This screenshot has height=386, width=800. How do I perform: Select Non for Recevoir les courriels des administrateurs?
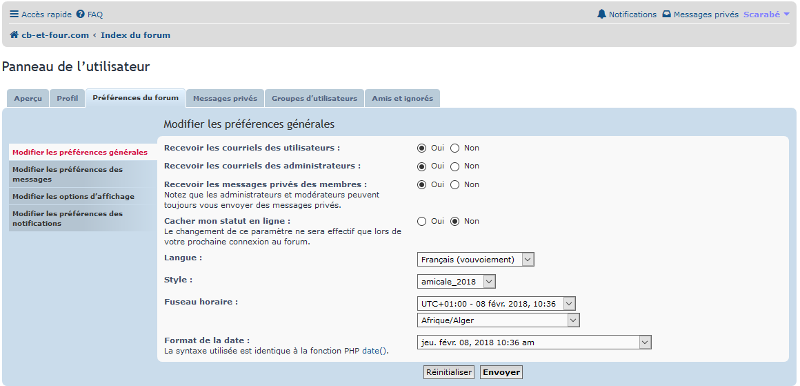(455, 166)
